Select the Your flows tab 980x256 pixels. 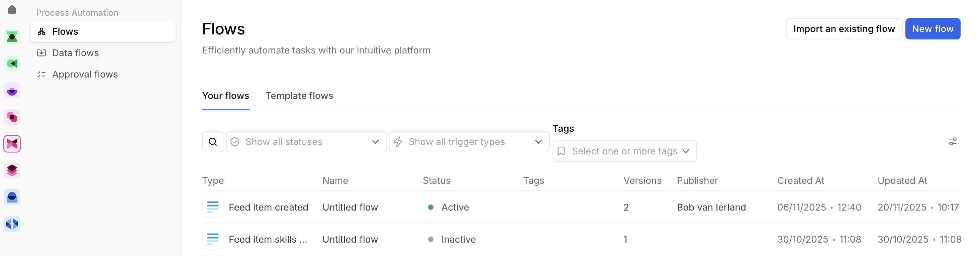225,96
